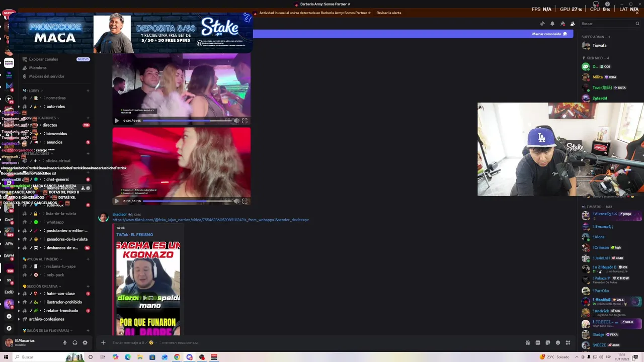Click Marcar como leído button
The height and width of the screenshot is (362, 644).
point(549,34)
